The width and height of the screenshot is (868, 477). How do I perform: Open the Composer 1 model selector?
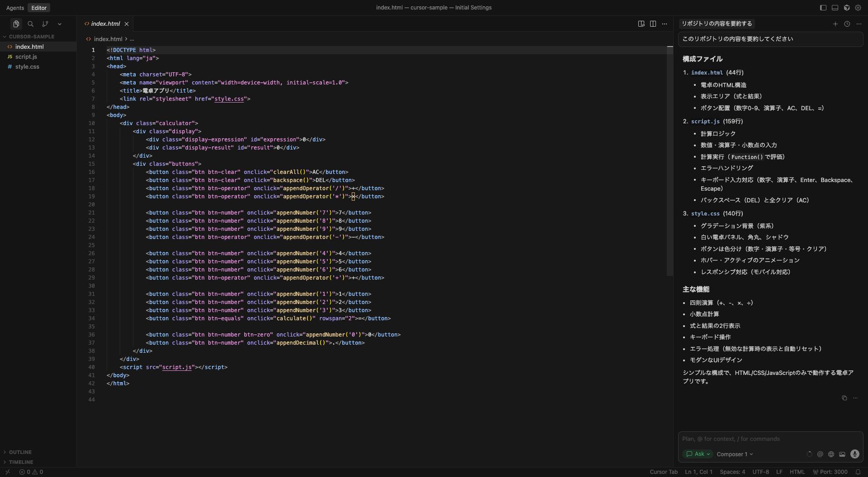click(x=735, y=454)
